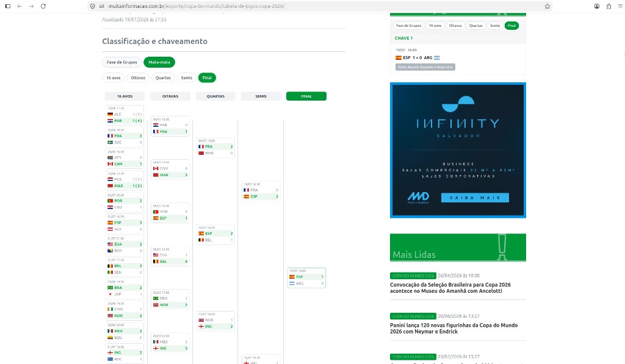The height and width of the screenshot is (364, 625).
Task: Select the Quartas pill below Mata-mata
Action: 163,77
